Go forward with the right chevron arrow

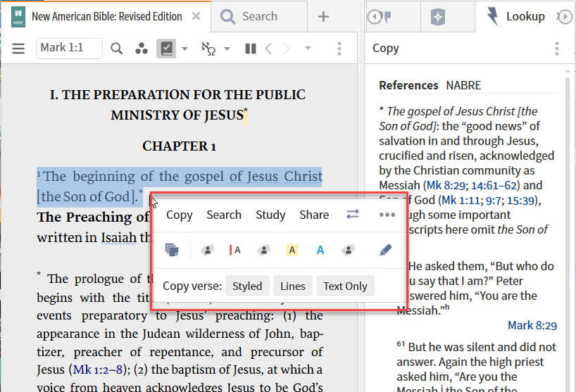[x=287, y=48]
